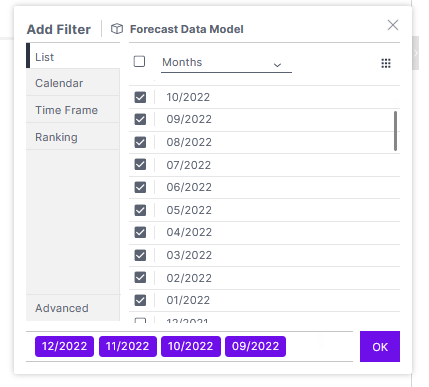
Task: Select the List tab
Action: tap(73, 56)
